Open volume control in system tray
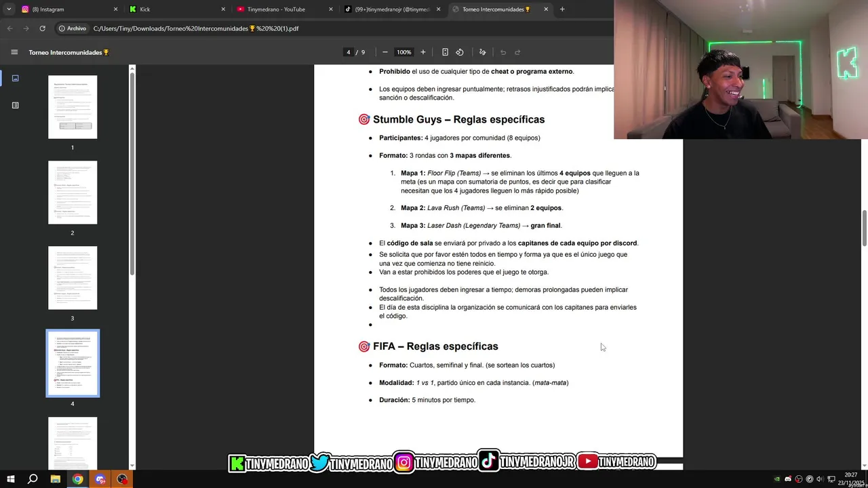This screenshot has width=868, height=488. (820, 479)
